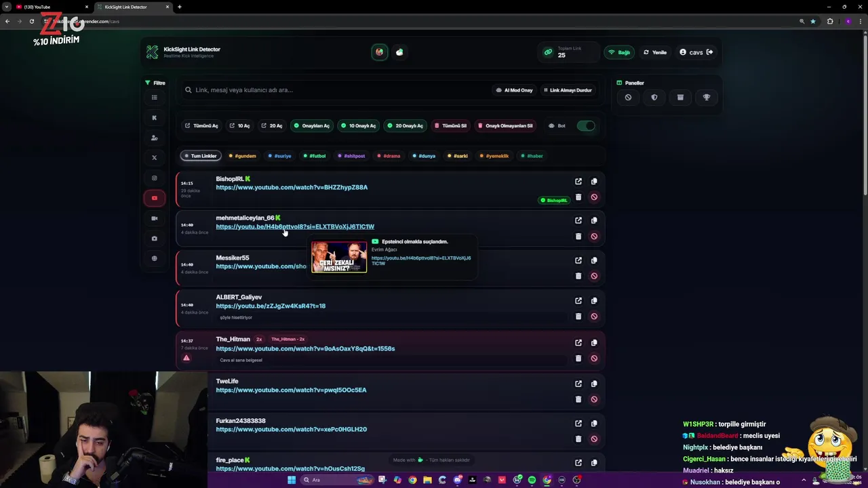Select YouTube filter in sidebar
The image size is (868, 488).
click(x=155, y=198)
